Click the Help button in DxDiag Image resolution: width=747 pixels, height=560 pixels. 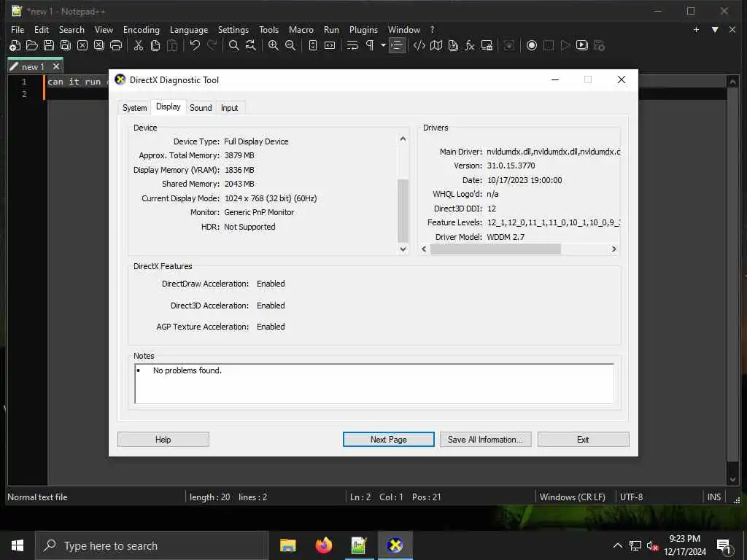[x=163, y=440]
